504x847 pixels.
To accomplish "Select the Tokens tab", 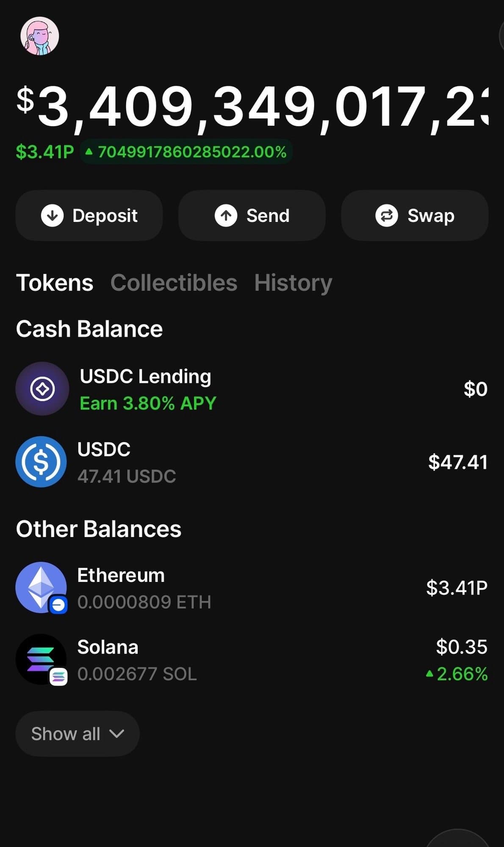I will tap(55, 282).
